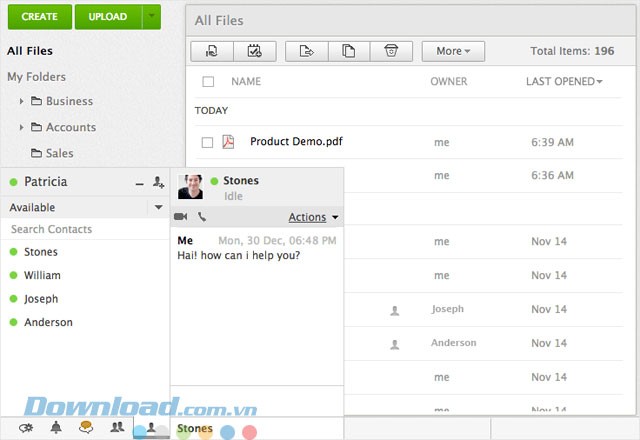This screenshot has width=640, height=440.
Task: Click the 6:36 AM last opened time
Action: click(552, 176)
